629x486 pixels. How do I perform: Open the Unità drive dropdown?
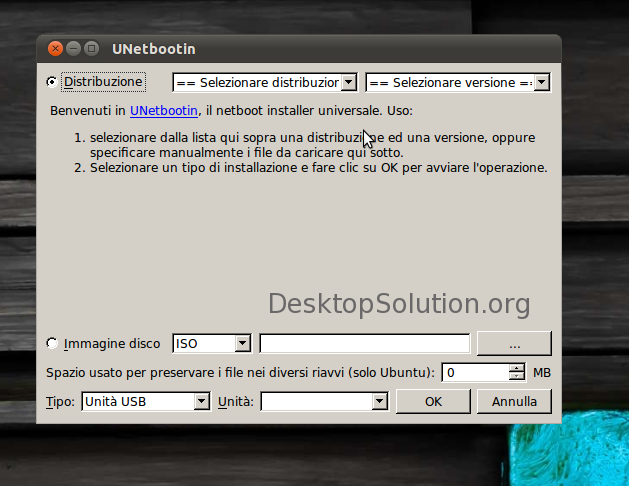tap(324, 401)
